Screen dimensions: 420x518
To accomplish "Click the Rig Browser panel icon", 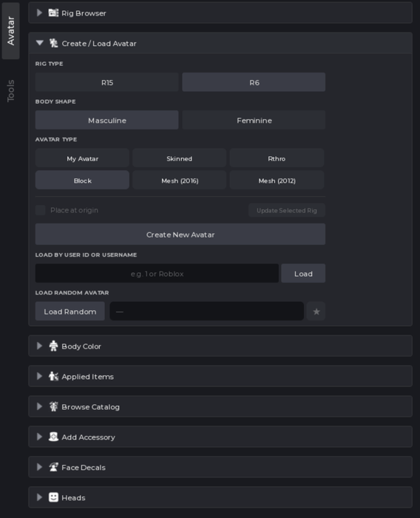I will click(53, 13).
